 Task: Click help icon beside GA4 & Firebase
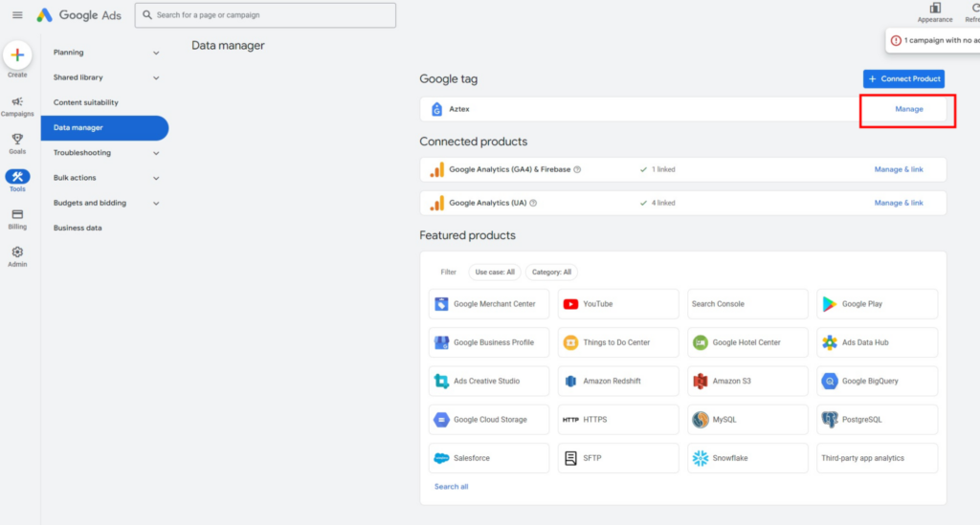(x=577, y=169)
